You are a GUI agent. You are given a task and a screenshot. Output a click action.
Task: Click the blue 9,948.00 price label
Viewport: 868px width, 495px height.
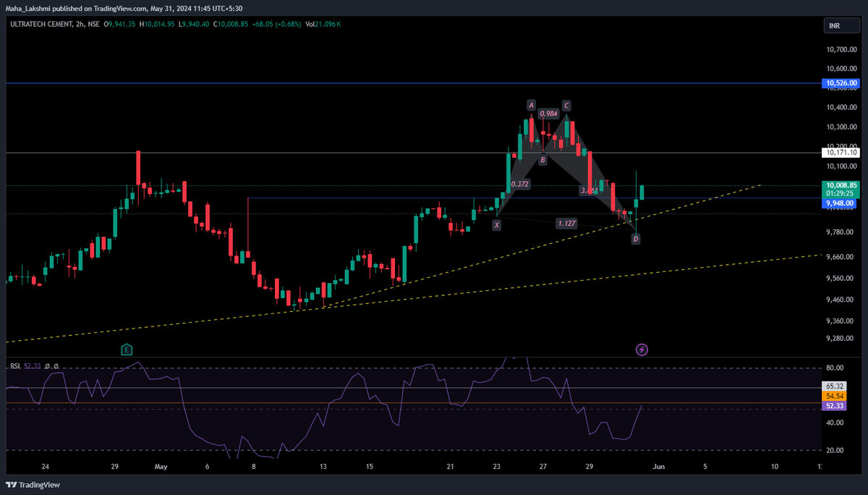[841, 204]
